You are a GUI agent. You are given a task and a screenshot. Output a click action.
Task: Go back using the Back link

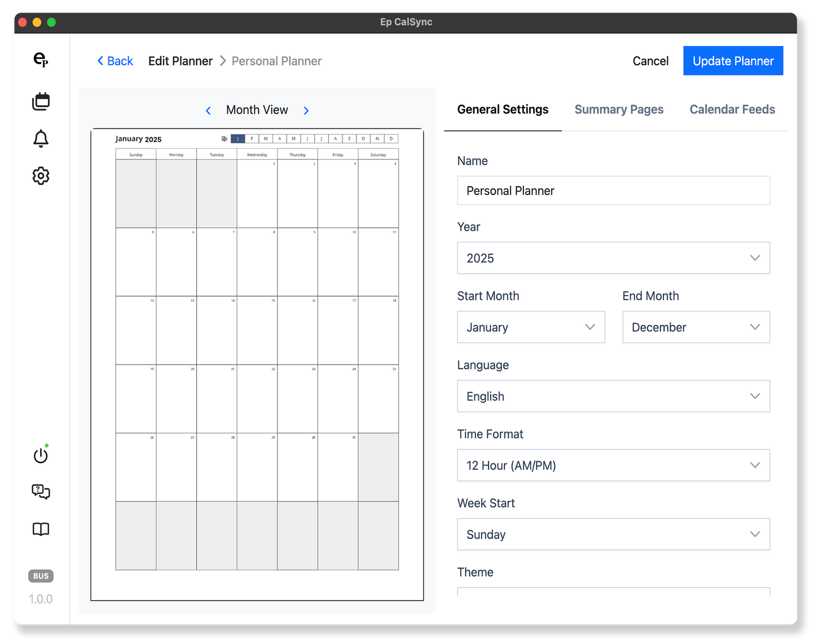coord(114,60)
